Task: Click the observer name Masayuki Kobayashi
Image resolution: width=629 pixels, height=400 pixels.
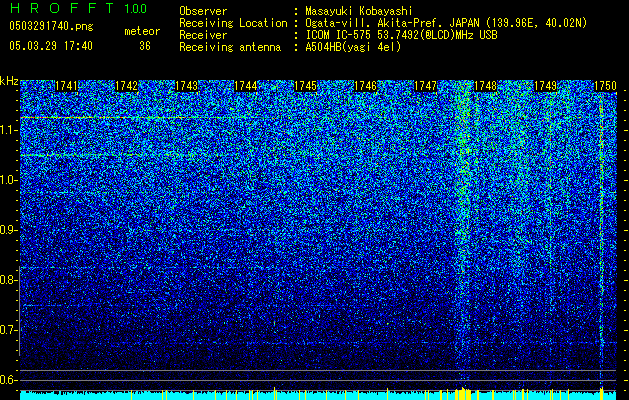Action: click(359, 11)
